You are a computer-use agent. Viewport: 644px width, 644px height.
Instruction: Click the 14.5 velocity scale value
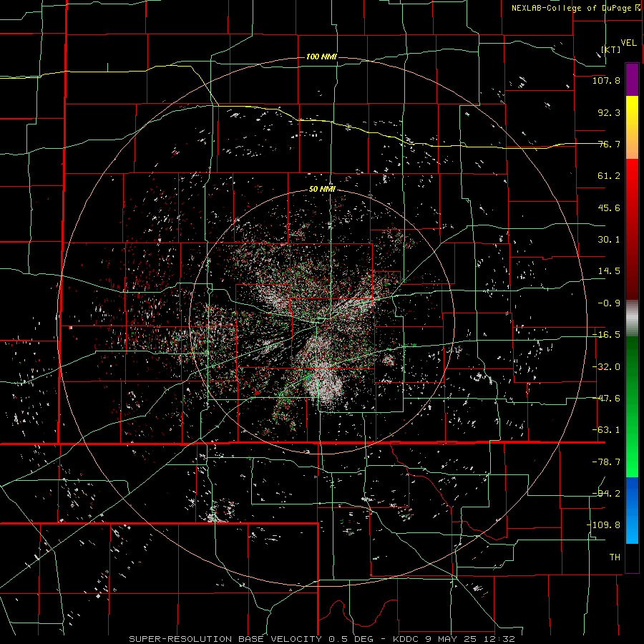(x=609, y=271)
